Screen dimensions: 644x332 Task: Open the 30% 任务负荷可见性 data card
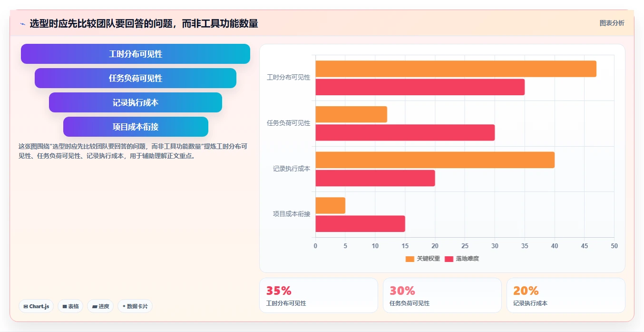pos(442,295)
